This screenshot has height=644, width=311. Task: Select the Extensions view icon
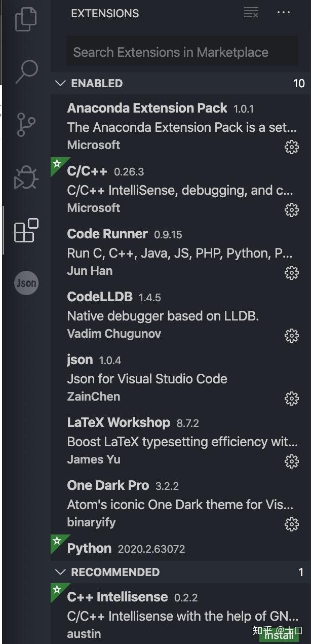click(26, 231)
